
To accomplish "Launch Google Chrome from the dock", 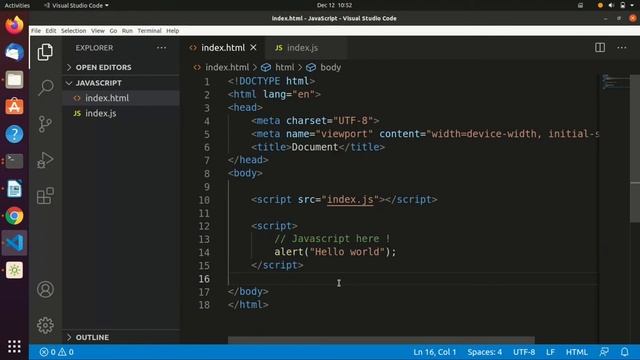I will tap(14, 216).
